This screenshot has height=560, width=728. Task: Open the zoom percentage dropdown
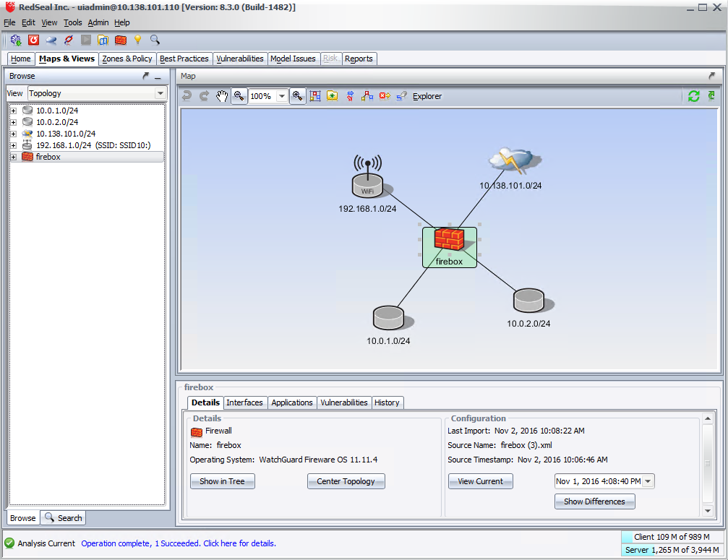pos(282,95)
